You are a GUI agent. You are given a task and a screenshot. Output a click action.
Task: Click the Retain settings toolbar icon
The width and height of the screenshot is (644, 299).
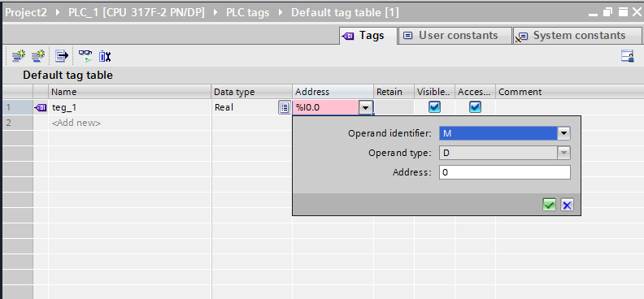105,56
